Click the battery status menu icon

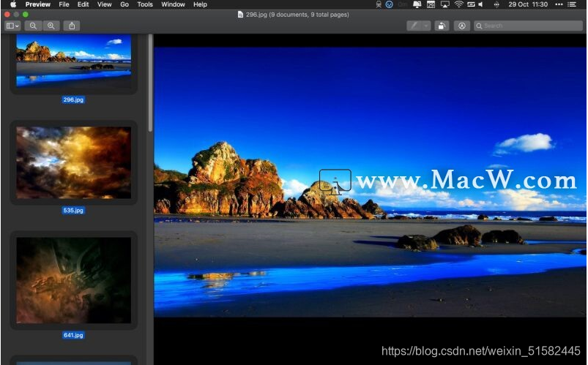pos(471,4)
